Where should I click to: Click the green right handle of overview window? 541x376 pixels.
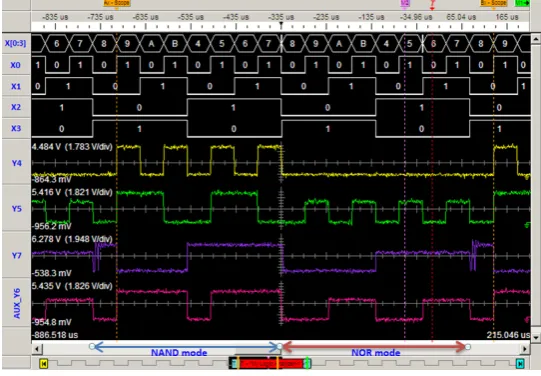[307, 364]
